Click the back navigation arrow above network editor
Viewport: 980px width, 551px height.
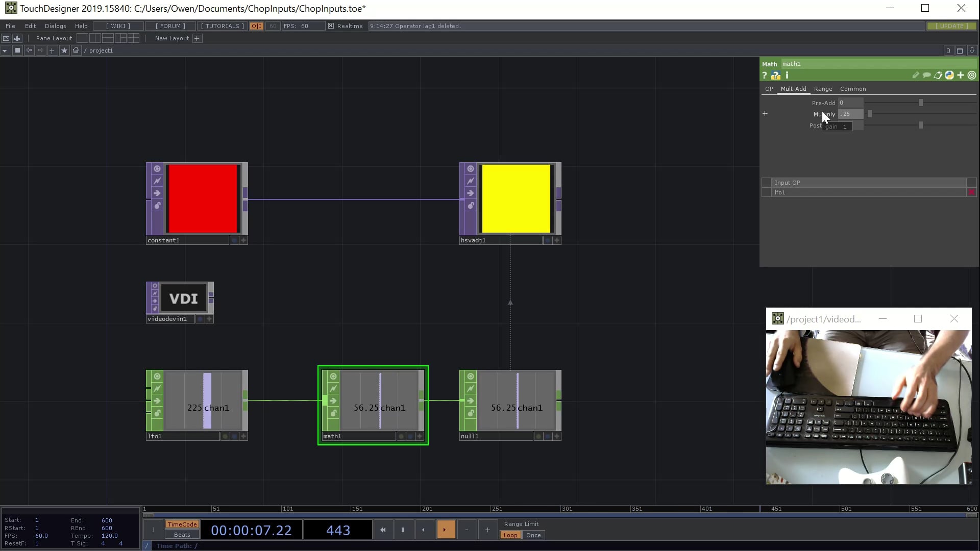tap(29, 50)
